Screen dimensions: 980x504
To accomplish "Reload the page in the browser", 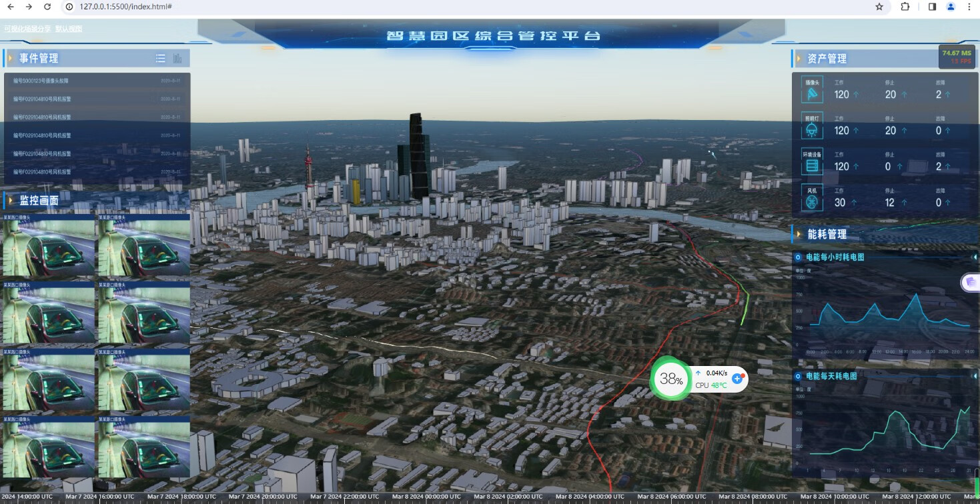I will (x=47, y=7).
